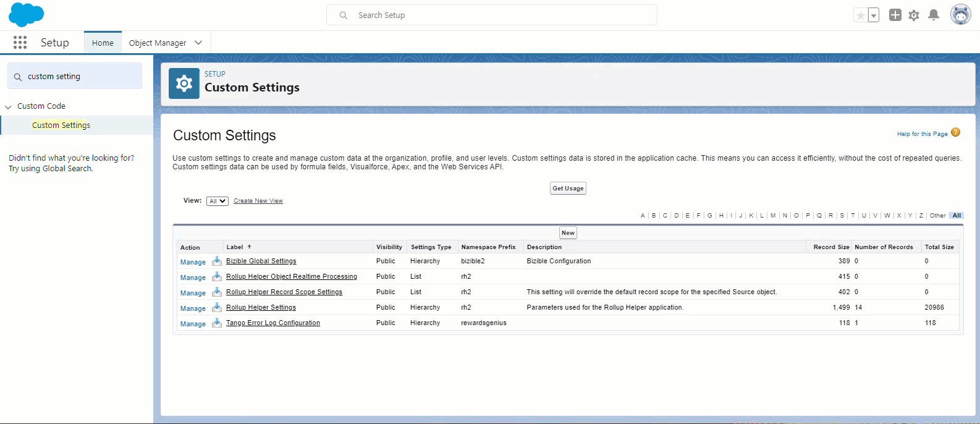
Task: Click the Namespace Prefix column header
Action: click(488, 247)
